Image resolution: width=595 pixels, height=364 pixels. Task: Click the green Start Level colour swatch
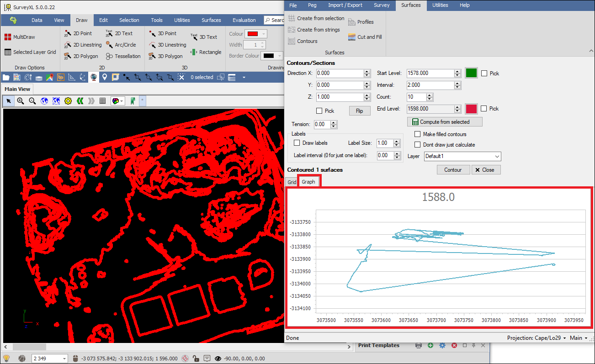[471, 73]
